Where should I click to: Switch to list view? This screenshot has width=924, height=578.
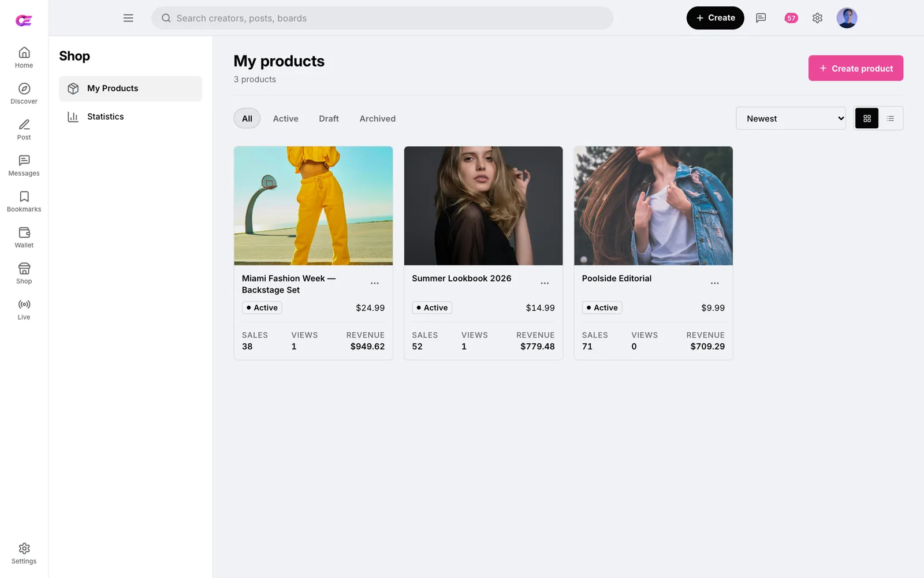pos(891,118)
